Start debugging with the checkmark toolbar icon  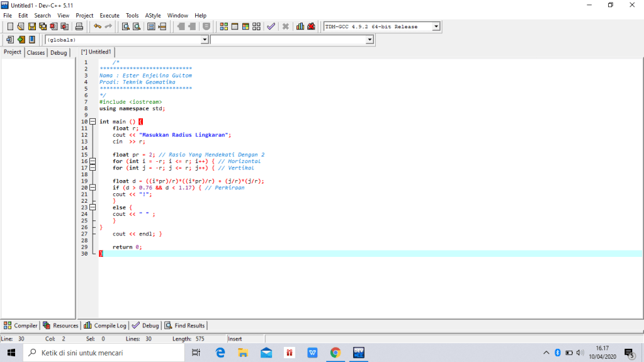point(271,26)
